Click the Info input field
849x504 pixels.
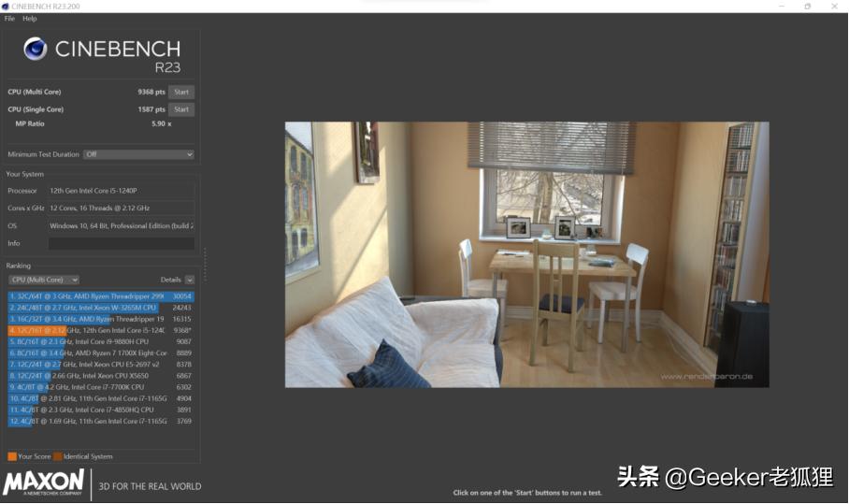(x=122, y=244)
